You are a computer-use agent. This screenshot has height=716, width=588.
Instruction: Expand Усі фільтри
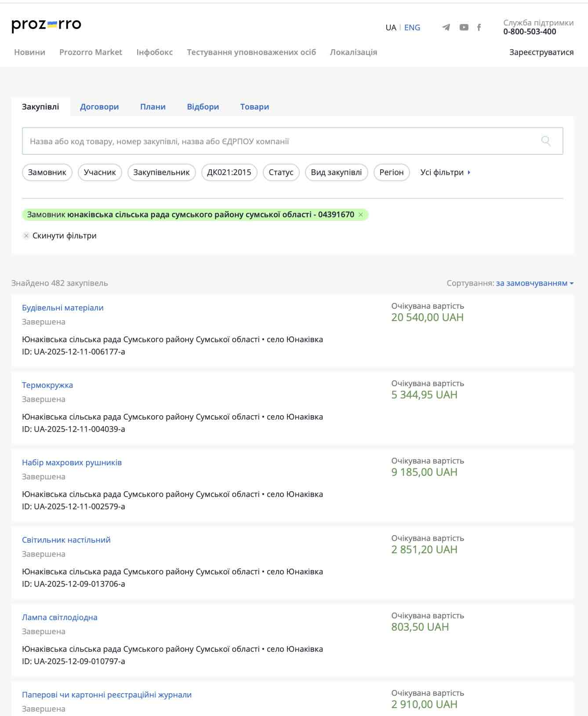click(445, 172)
